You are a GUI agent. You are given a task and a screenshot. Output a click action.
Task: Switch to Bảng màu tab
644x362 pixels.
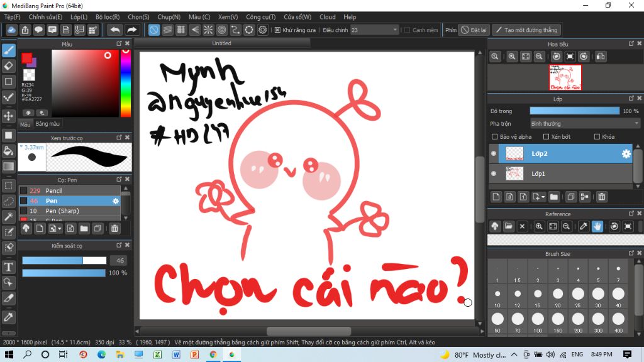[x=48, y=124]
